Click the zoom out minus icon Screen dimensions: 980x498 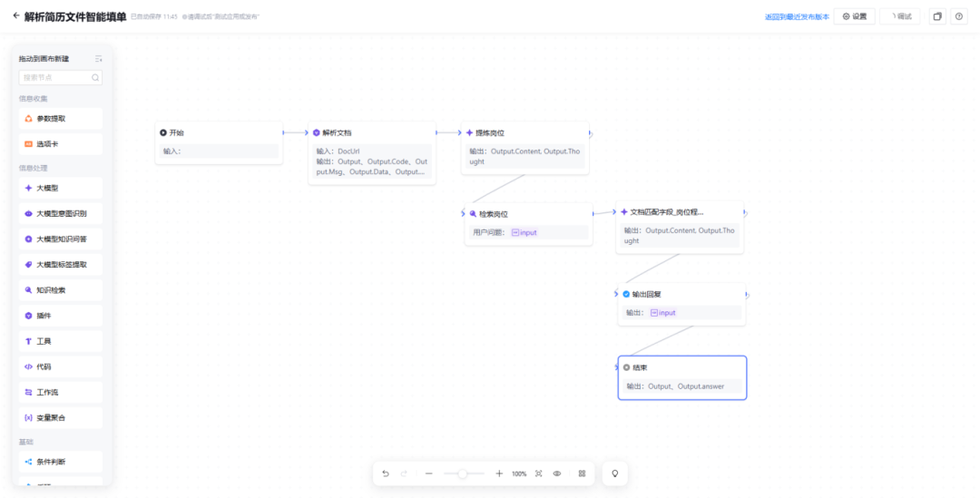[x=428, y=474]
